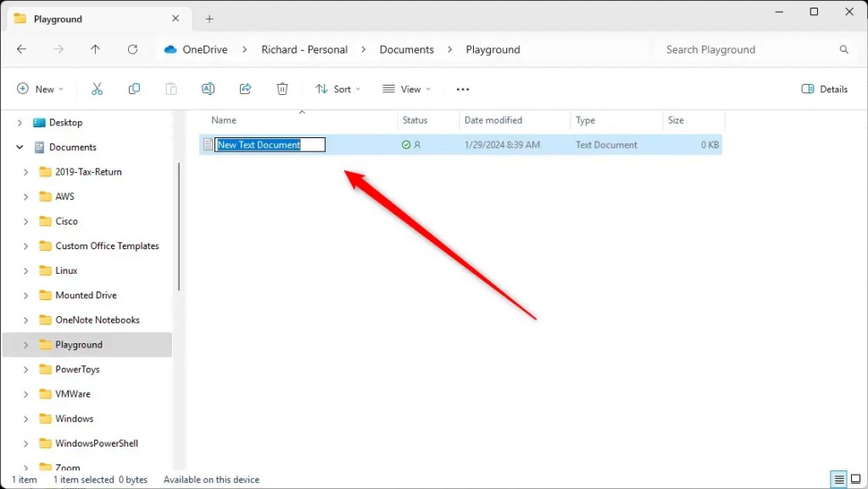Select Windows folder in sidebar
This screenshot has width=868, height=489.
click(x=75, y=419)
